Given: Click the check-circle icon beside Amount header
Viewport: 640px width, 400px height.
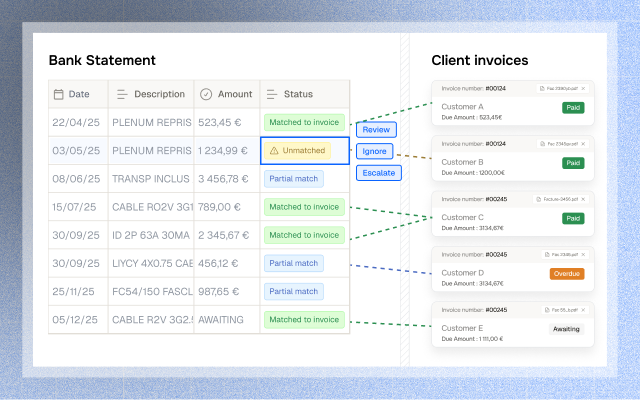Looking at the screenshot, I should [206, 94].
